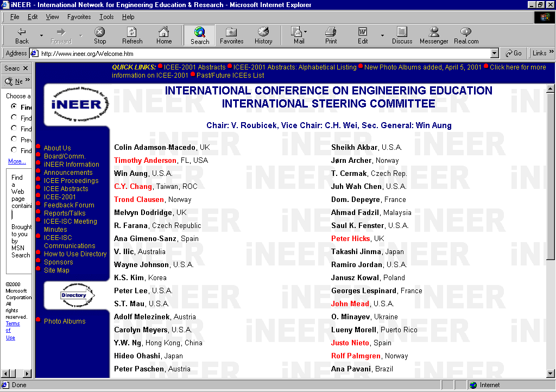Screen dimensions: 556x392
Task: Open the File menu
Action: coord(15,17)
